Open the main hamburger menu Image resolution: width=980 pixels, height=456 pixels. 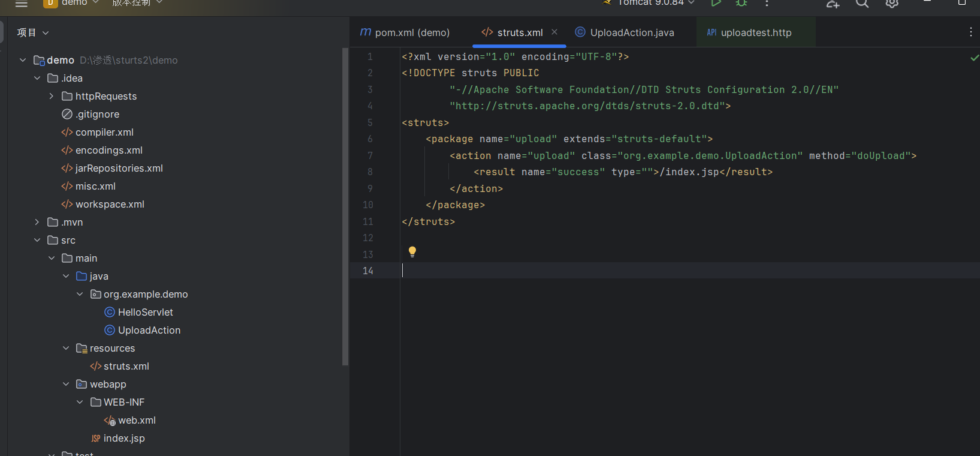22,3
